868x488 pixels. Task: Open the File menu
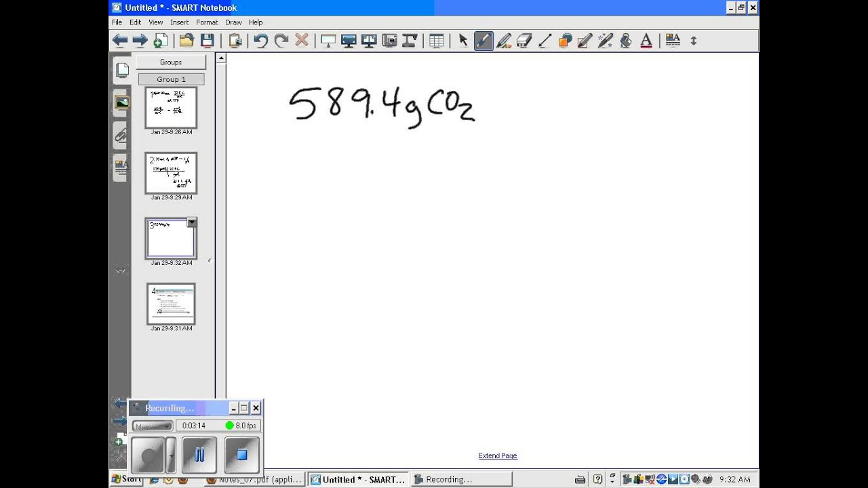point(117,22)
